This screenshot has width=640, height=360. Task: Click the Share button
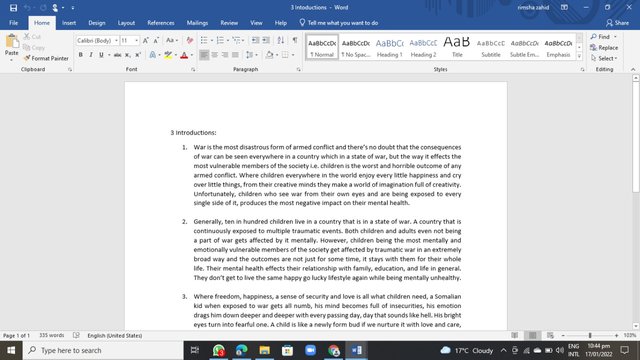coord(618,23)
